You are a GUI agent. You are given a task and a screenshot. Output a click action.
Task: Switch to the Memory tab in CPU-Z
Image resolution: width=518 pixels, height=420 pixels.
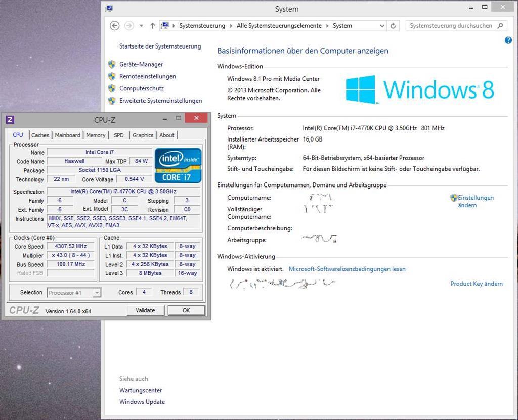coord(96,135)
